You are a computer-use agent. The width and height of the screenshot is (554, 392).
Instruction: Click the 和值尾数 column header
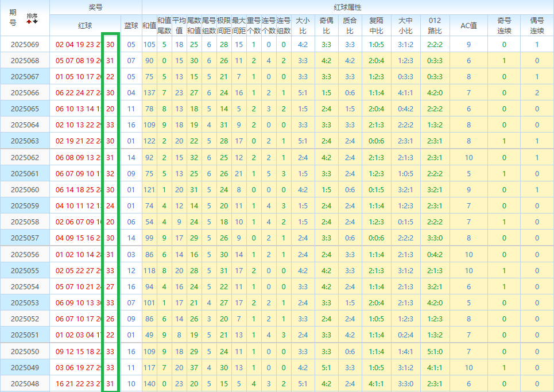pyautogui.click(x=164, y=25)
